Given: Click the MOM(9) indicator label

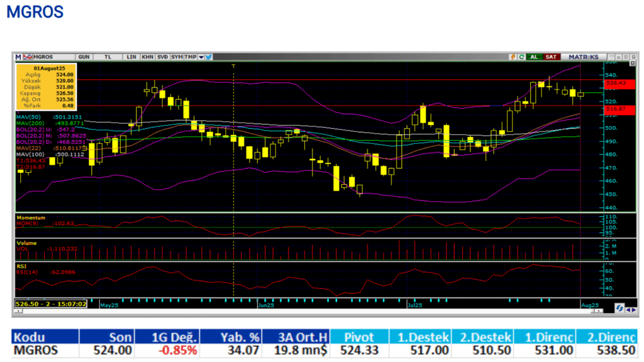Looking at the screenshot, I should click(x=45, y=224).
